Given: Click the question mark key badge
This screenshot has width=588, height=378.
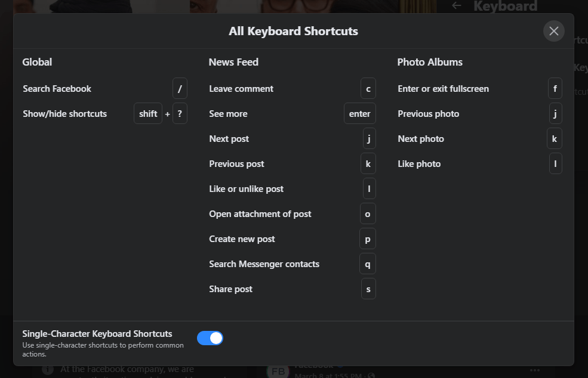Looking at the screenshot, I should click(x=180, y=114).
